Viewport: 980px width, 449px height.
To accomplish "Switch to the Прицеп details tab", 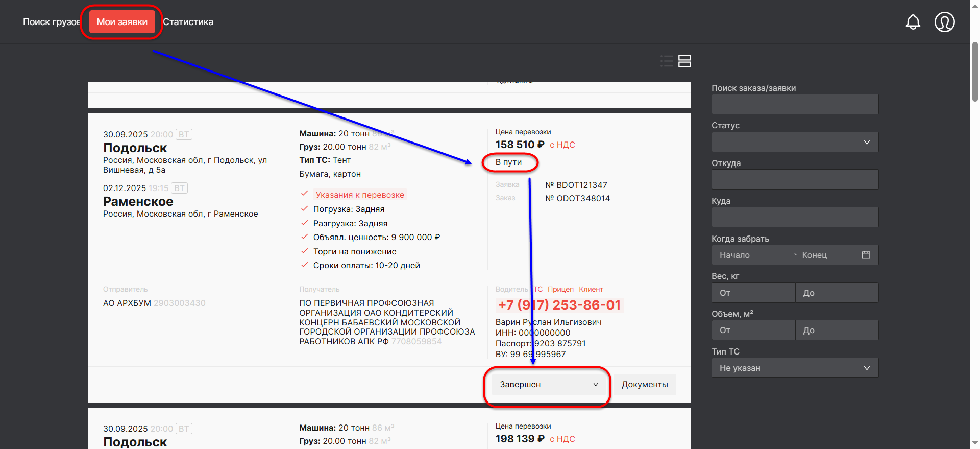I will coord(560,289).
